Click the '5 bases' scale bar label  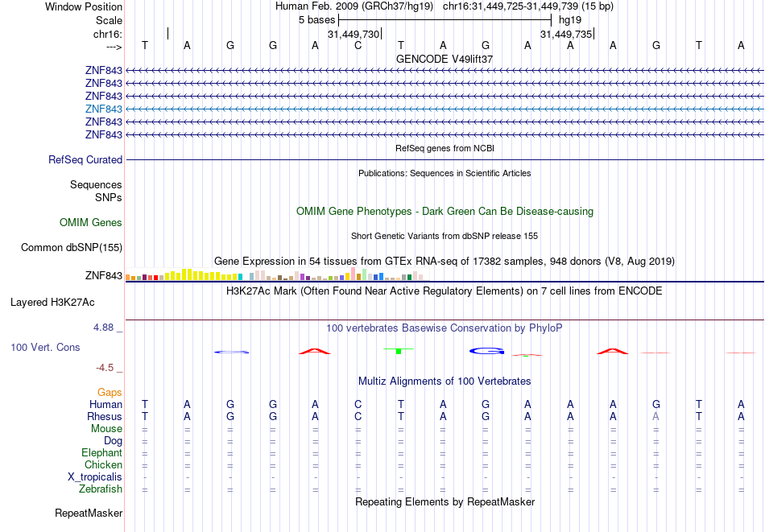[x=317, y=20]
